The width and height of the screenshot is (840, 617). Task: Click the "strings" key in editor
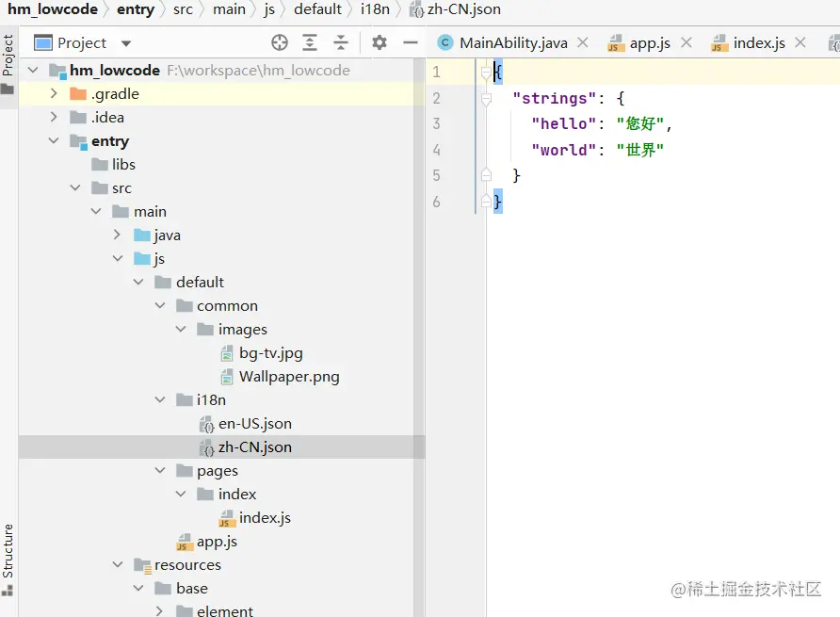[555, 98]
